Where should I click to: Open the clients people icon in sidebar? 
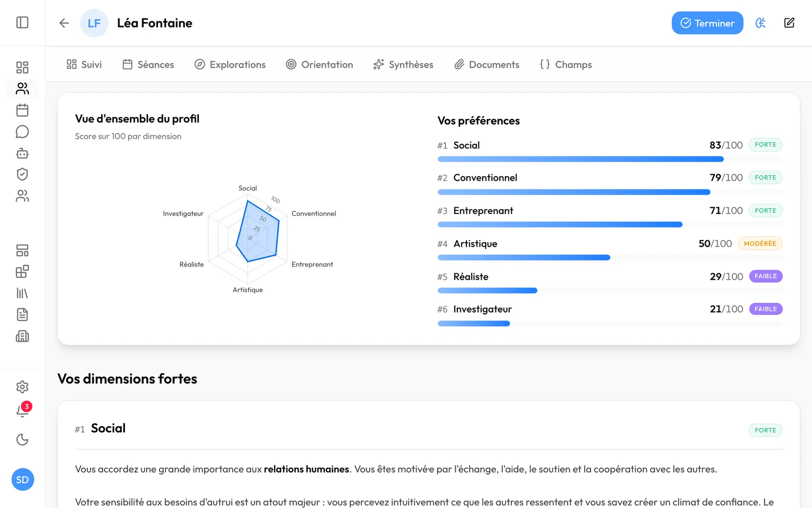[x=22, y=89]
